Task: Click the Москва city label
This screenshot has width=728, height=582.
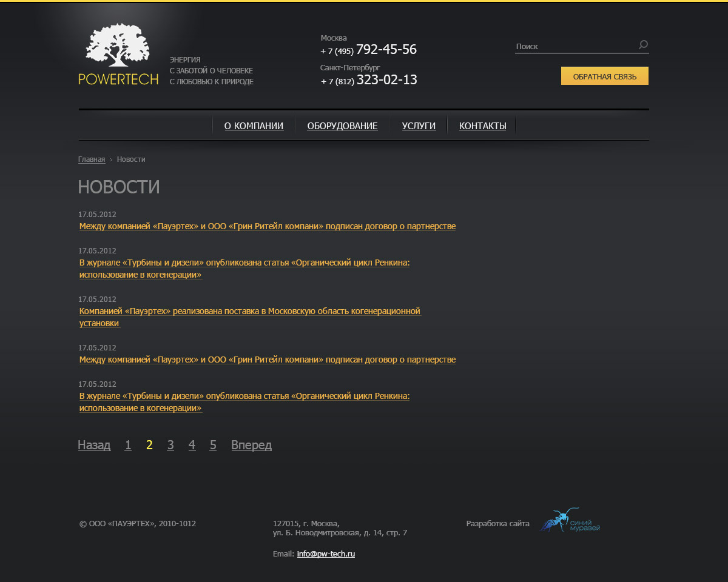Action: 334,38
